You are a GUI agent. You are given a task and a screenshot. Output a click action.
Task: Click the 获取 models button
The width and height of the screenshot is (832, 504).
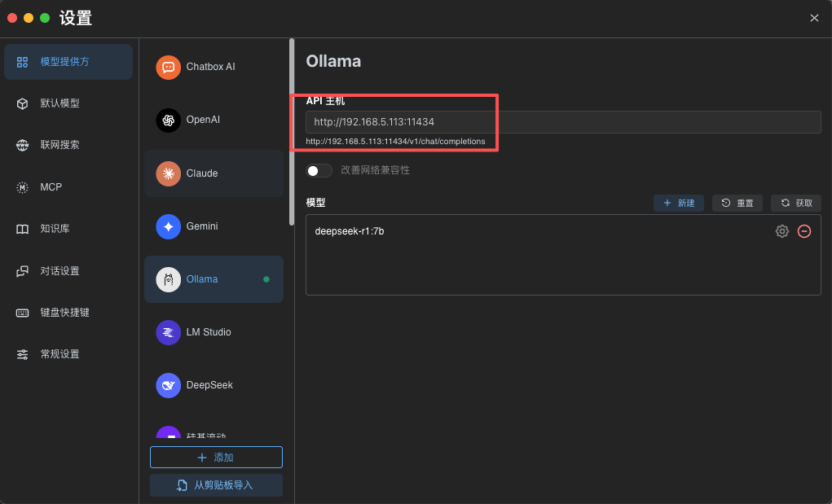796,203
